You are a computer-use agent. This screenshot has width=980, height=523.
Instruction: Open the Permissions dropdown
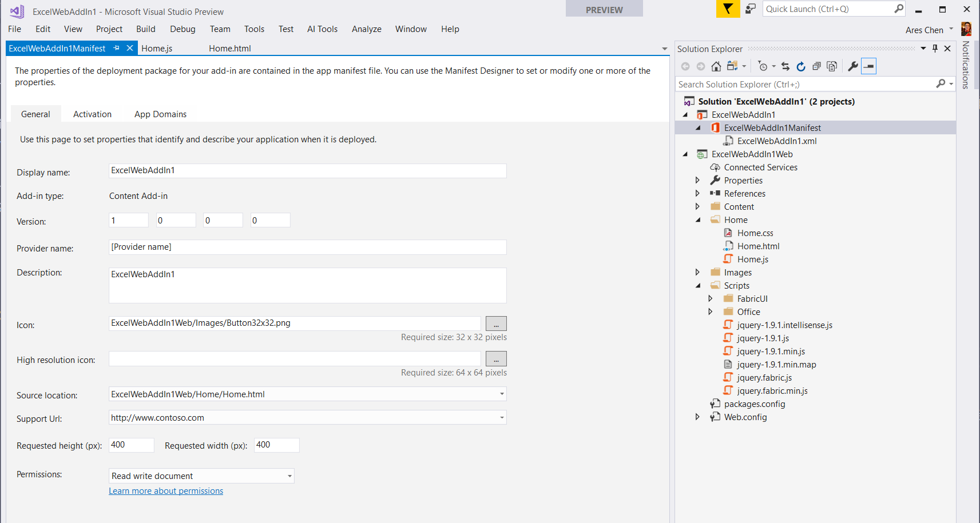pos(289,476)
